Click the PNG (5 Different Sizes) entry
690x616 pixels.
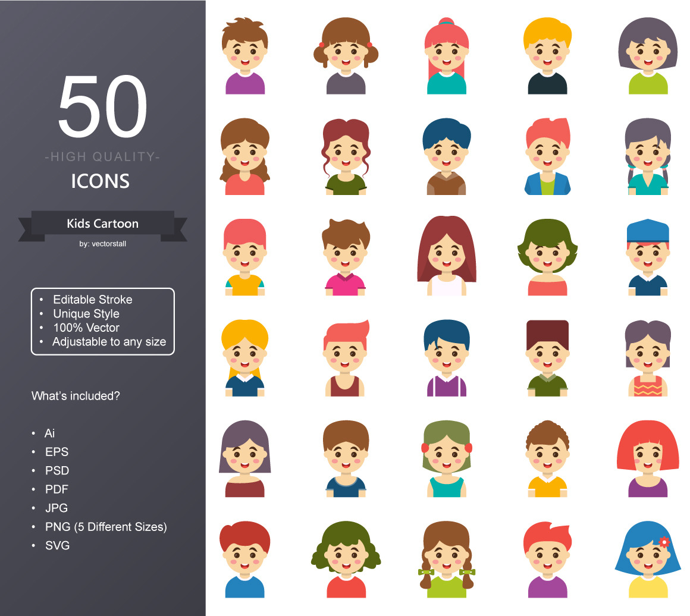click(106, 526)
